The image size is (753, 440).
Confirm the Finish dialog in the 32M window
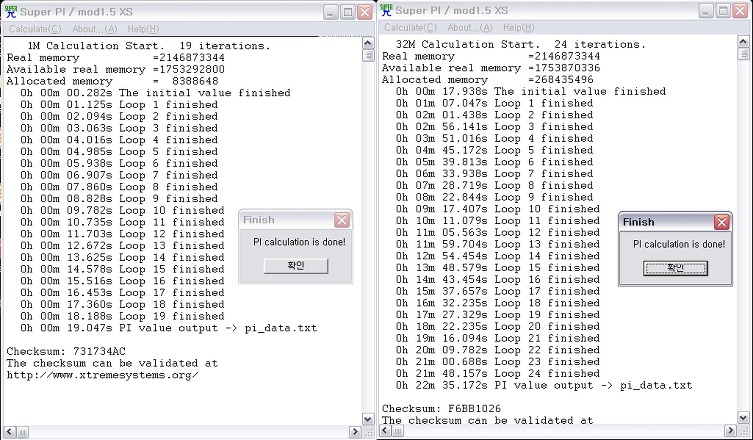(675, 268)
